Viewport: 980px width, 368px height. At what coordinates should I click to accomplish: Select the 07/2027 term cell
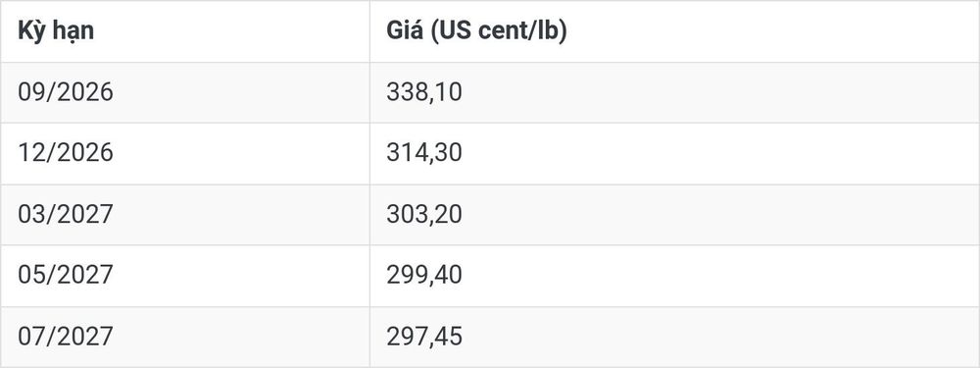pos(185,337)
